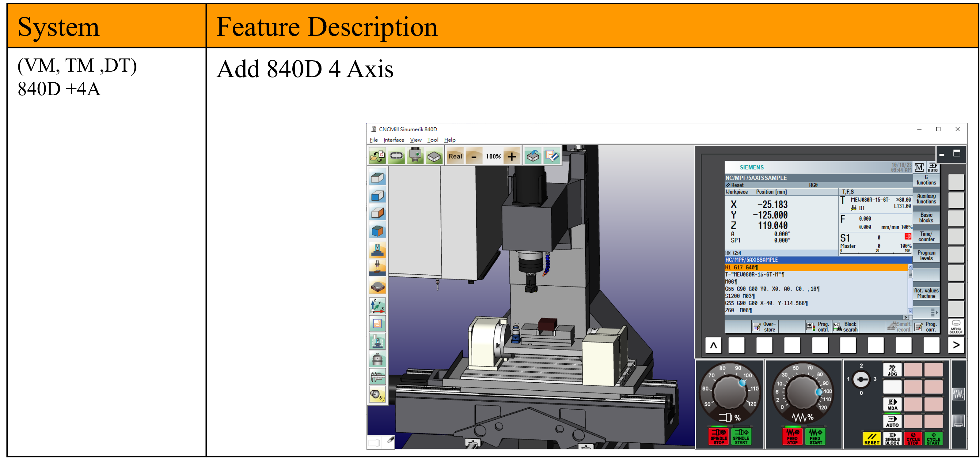Click the reset workpiece toolbar icon
This screenshot has width=980, height=458.
(533, 156)
